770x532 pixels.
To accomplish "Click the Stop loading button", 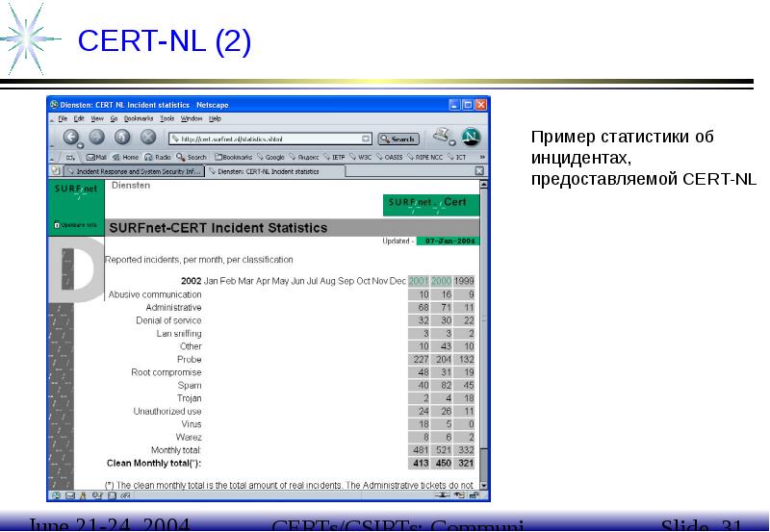I will [x=147, y=137].
